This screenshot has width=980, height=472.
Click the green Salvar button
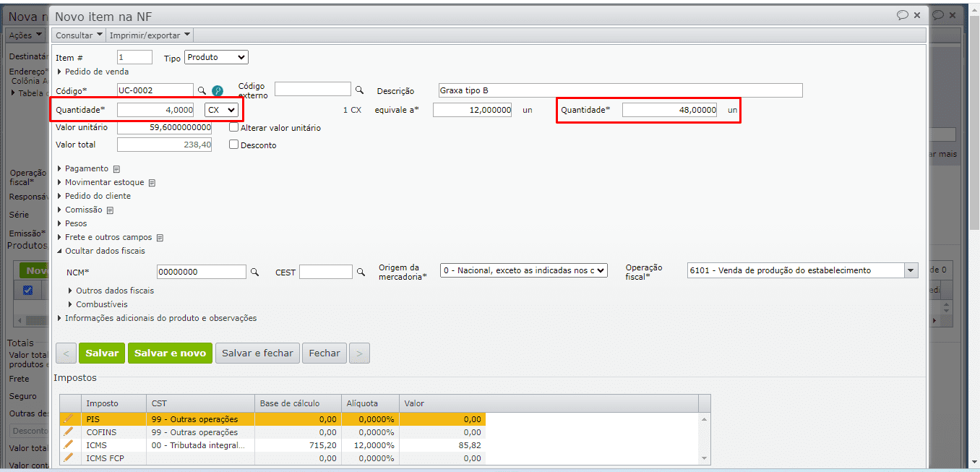102,353
